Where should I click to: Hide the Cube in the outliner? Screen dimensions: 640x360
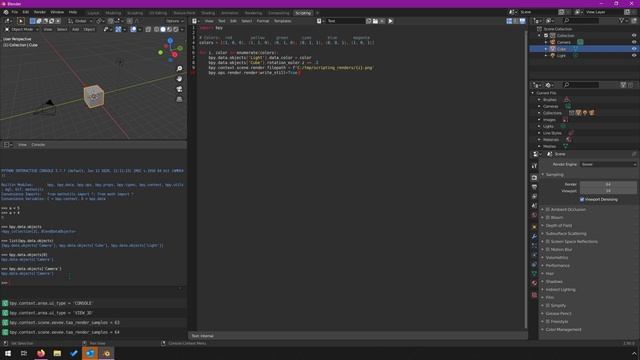pos(634,49)
